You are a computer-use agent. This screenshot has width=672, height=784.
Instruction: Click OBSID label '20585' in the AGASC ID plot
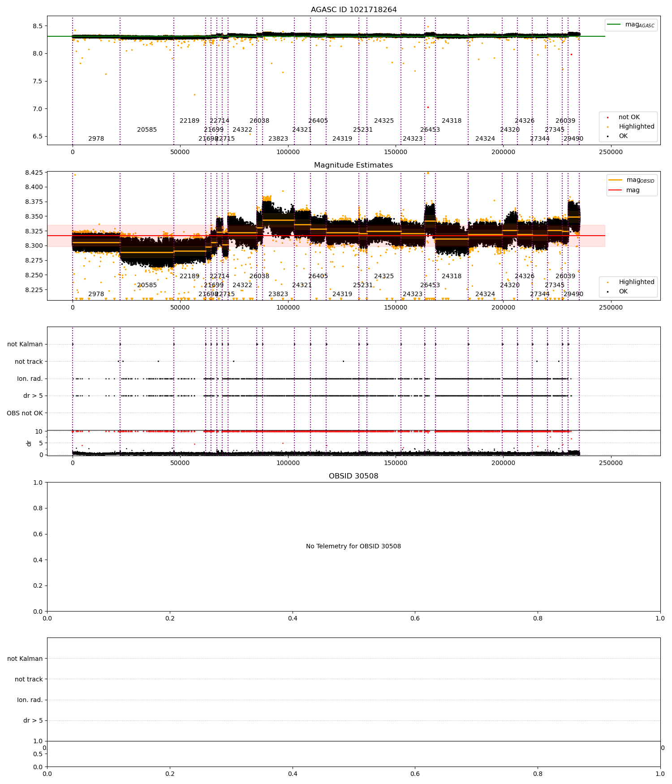tap(147, 130)
